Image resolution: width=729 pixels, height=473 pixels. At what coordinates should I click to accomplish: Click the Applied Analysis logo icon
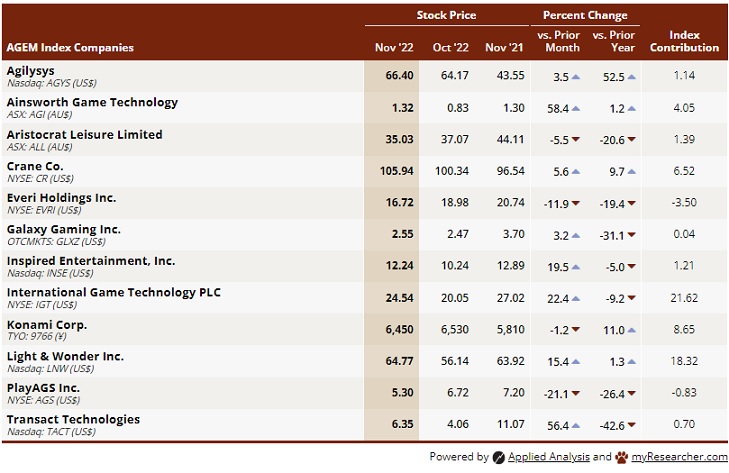(498, 457)
